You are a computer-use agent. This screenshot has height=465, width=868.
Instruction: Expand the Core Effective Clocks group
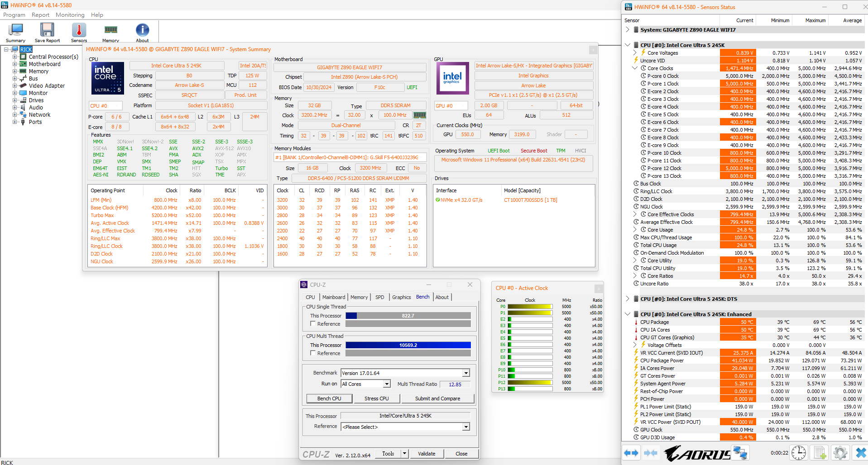point(635,214)
